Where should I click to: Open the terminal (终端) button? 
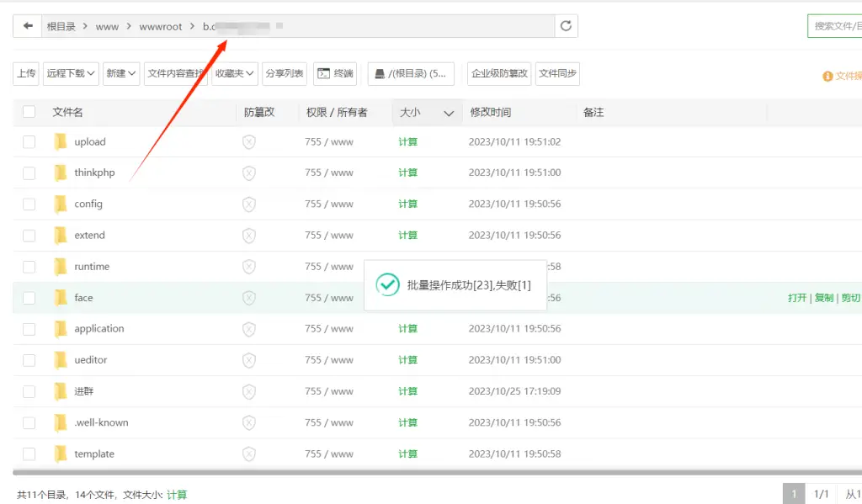(334, 74)
